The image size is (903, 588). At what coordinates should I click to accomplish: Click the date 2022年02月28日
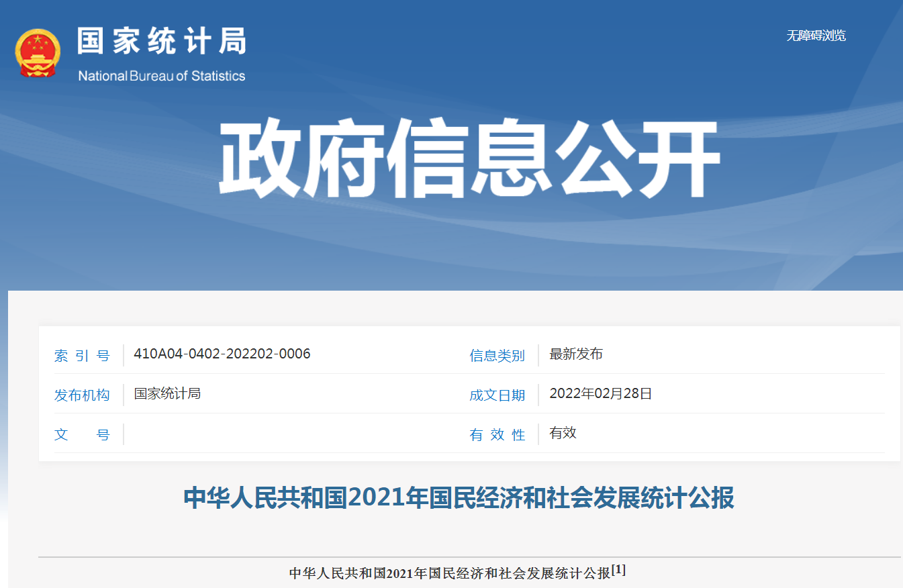point(598,394)
